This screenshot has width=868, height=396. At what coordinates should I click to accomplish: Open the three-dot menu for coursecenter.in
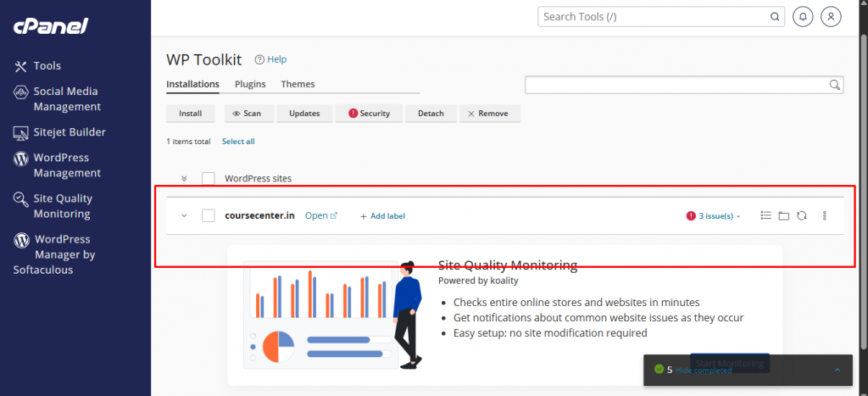pyautogui.click(x=824, y=215)
